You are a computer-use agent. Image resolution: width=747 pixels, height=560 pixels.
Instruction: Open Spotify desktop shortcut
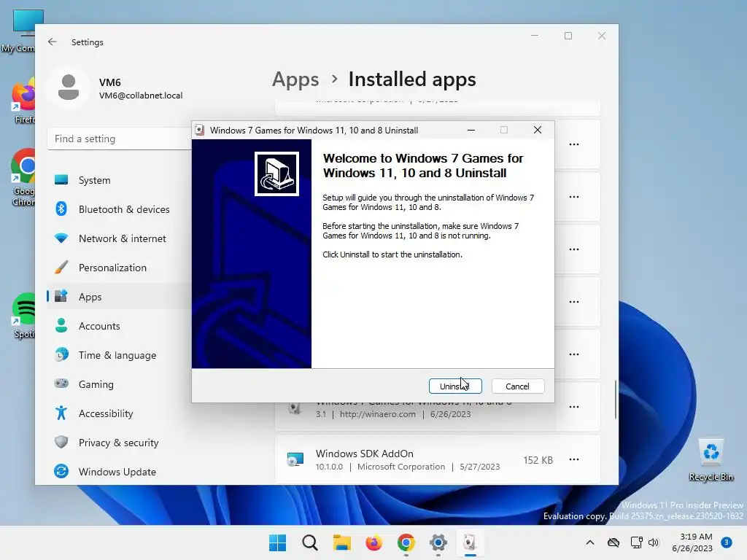24,315
